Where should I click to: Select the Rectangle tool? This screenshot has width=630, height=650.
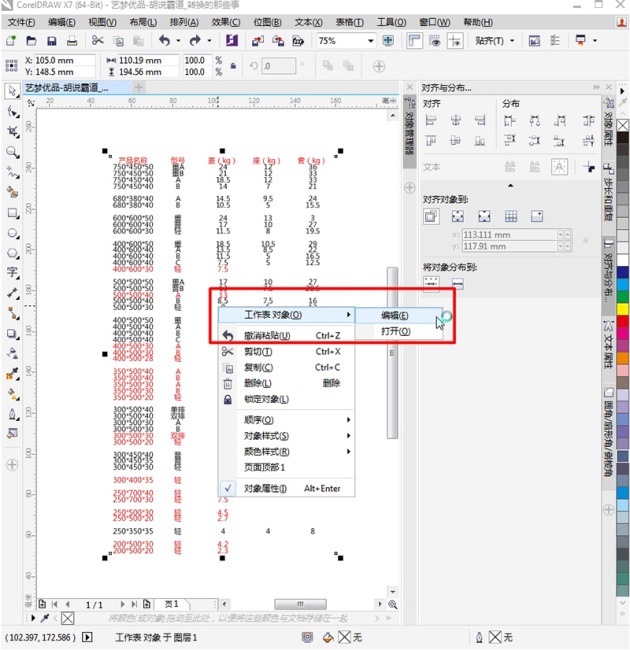click(x=12, y=213)
